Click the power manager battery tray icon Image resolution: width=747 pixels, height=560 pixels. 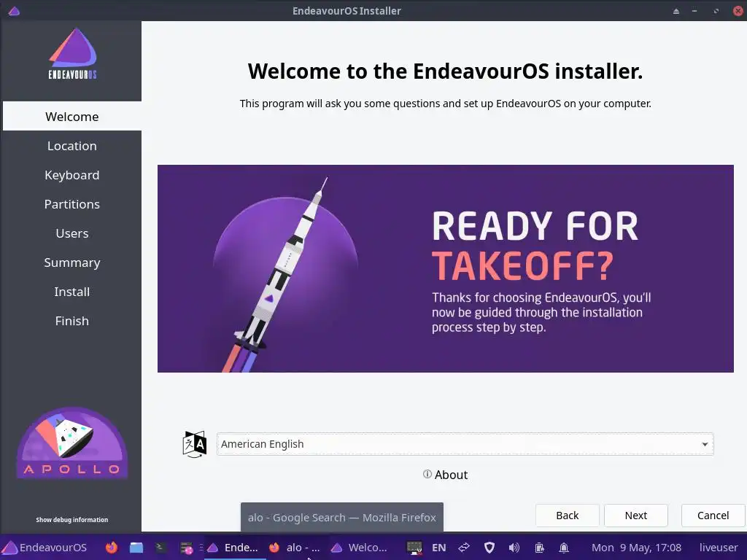539,548
